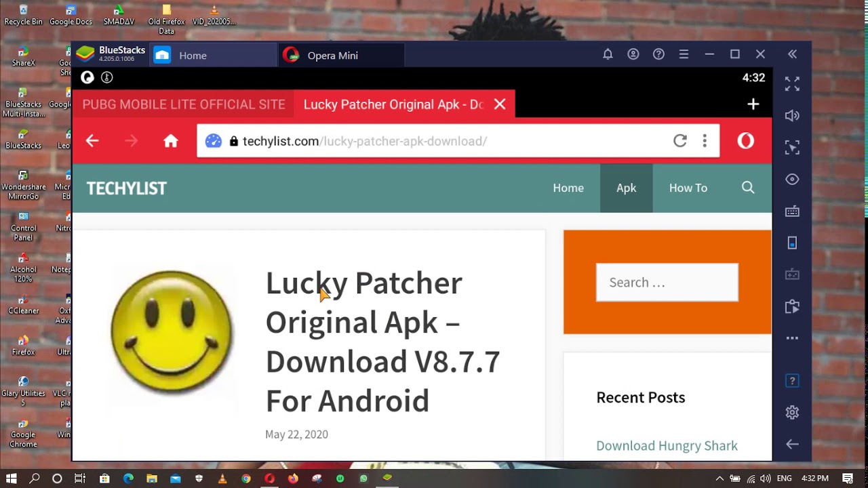Click the data savings speedometer icon
This screenshot has width=868, height=488.
[214, 141]
